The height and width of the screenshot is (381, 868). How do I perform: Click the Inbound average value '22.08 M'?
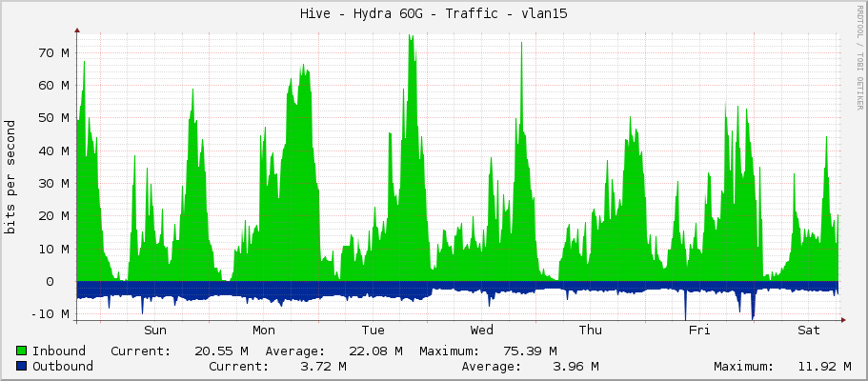point(375,351)
